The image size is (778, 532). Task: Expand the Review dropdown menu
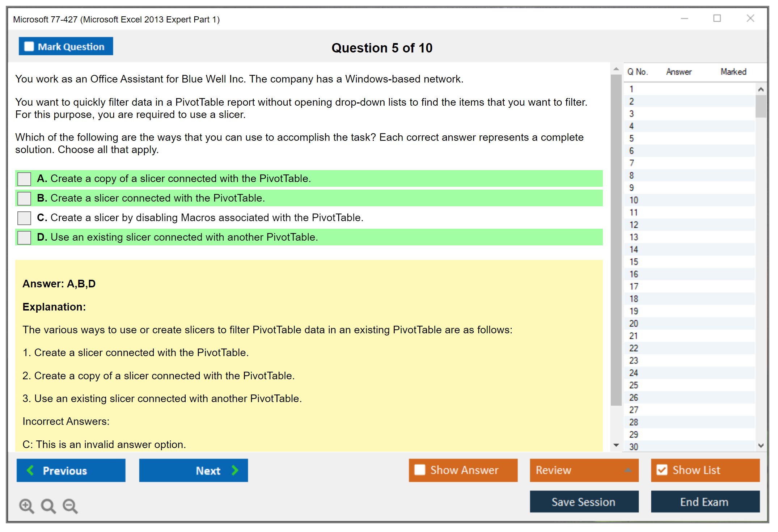(x=628, y=470)
